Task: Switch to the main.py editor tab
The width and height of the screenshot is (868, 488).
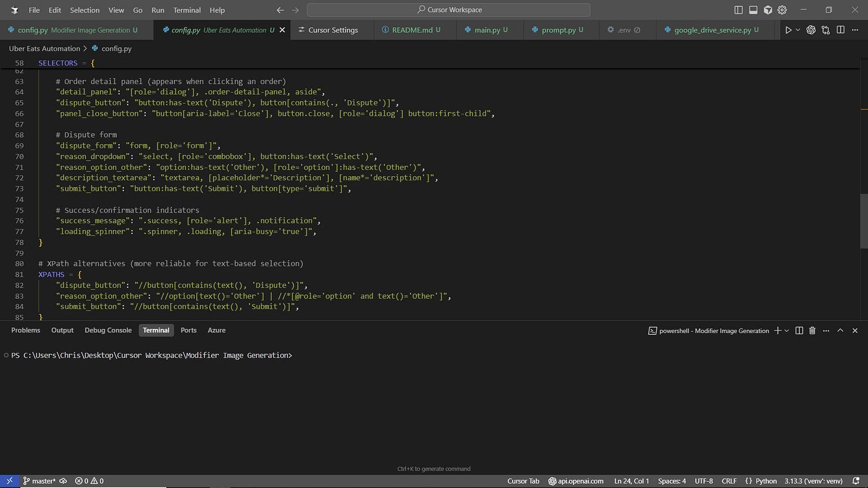Action: pos(487,30)
